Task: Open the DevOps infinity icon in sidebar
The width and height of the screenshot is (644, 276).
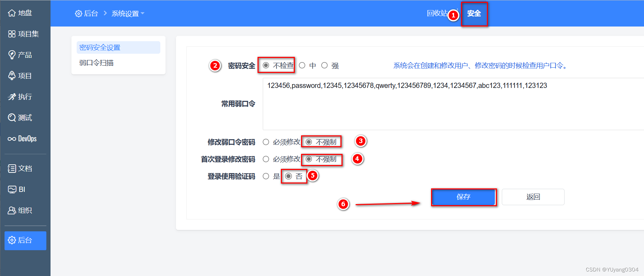Action: pos(12,139)
